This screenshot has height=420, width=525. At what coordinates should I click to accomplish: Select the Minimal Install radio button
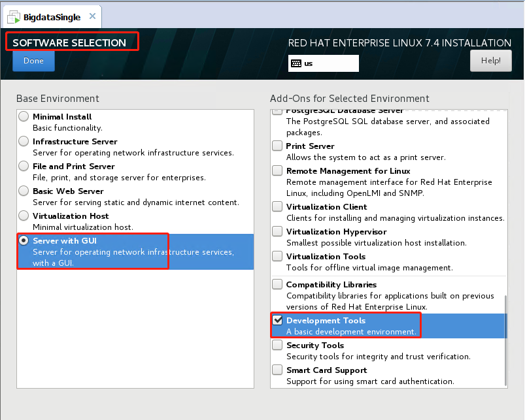coord(24,116)
